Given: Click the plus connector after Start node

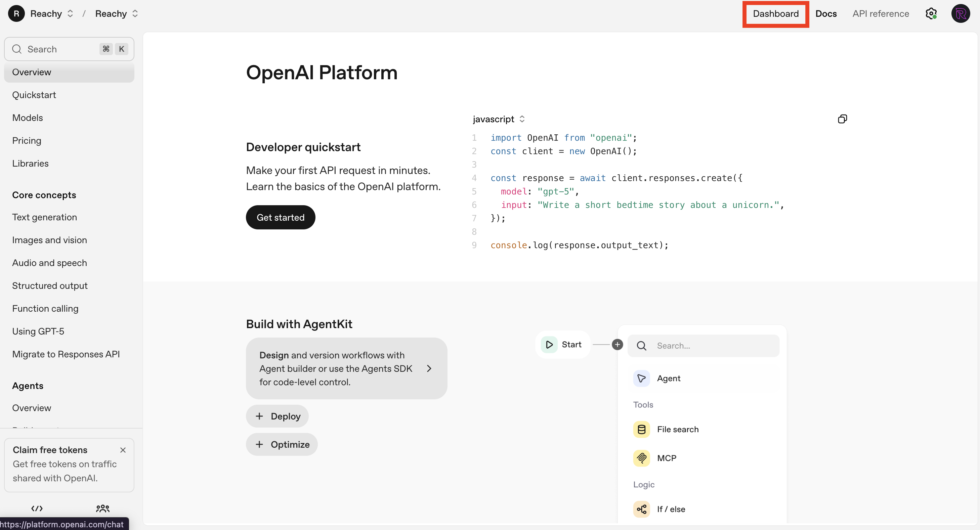Looking at the screenshot, I should pos(617,345).
